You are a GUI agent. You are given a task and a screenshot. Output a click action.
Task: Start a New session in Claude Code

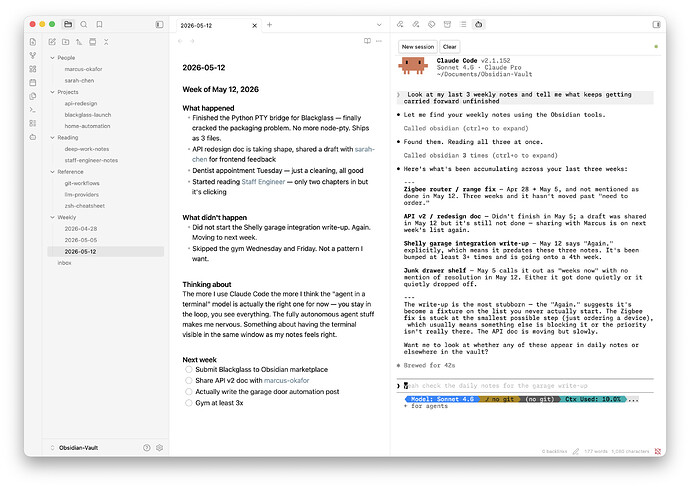pyautogui.click(x=418, y=47)
